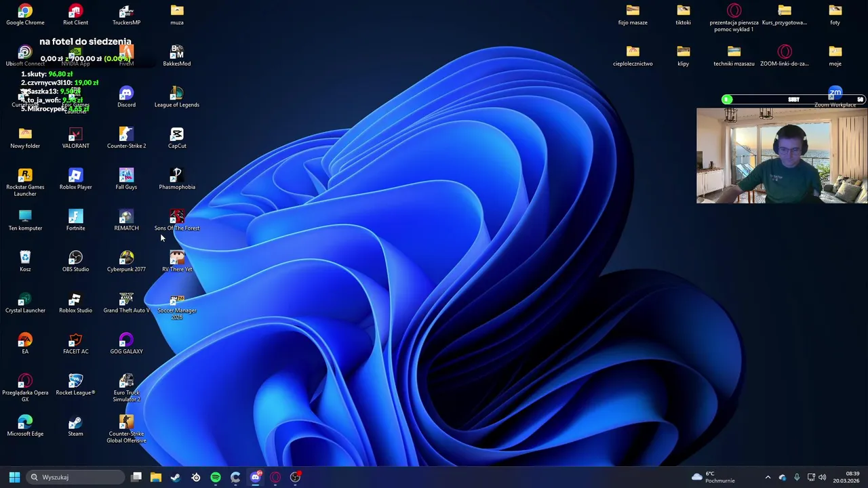Select the Nowy folder desktop folder
Viewport: 868px width, 488px height.
[25, 138]
